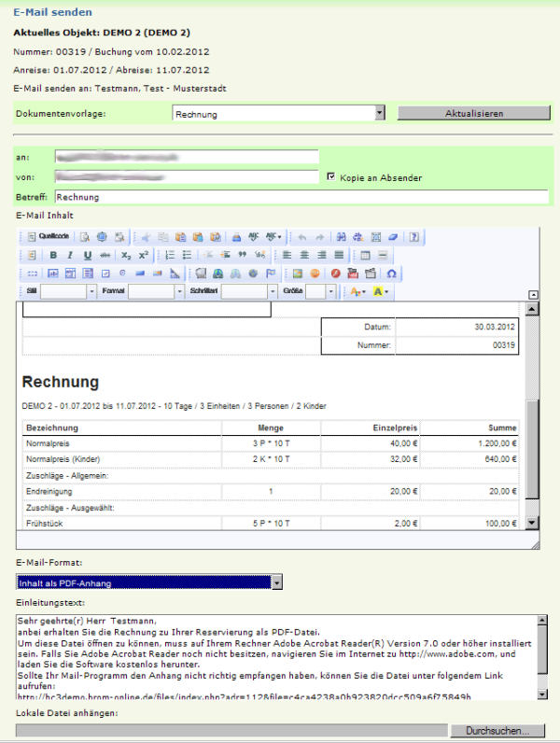Click Einleitungstext scrollbar down arrow
Image resolution: width=560 pixels, height=743 pixels.
click(x=542, y=694)
